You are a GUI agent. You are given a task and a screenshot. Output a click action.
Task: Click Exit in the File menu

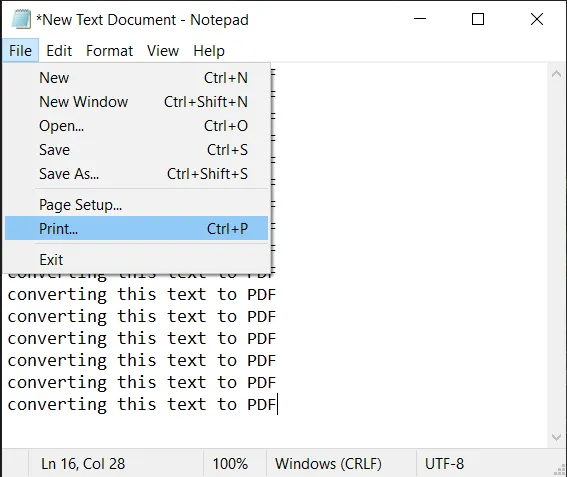pos(136,260)
